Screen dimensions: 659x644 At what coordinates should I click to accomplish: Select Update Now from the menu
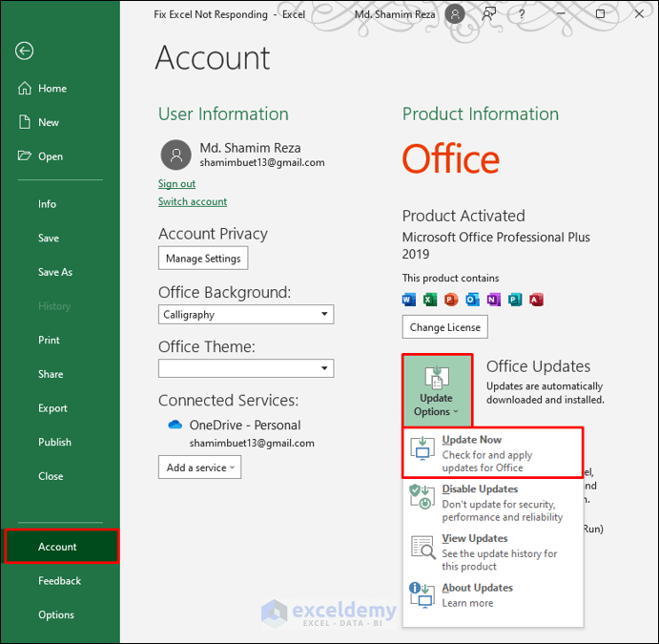pyautogui.click(x=492, y=453)
